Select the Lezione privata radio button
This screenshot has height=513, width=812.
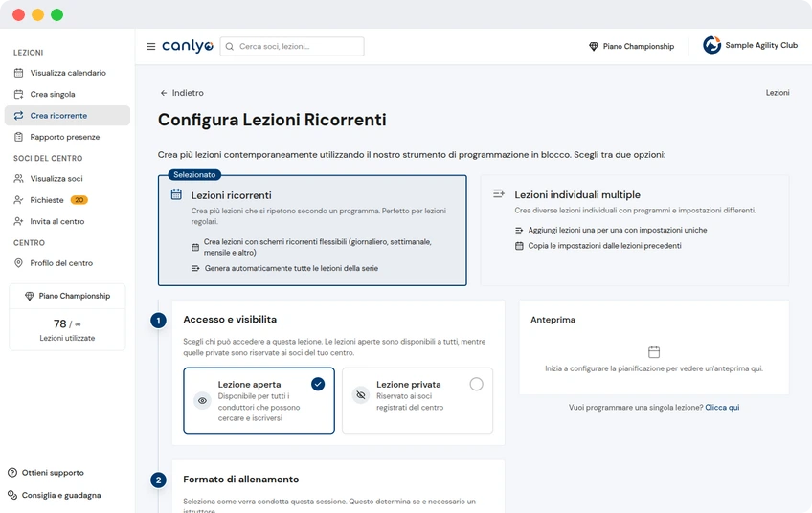pos(476,384)
